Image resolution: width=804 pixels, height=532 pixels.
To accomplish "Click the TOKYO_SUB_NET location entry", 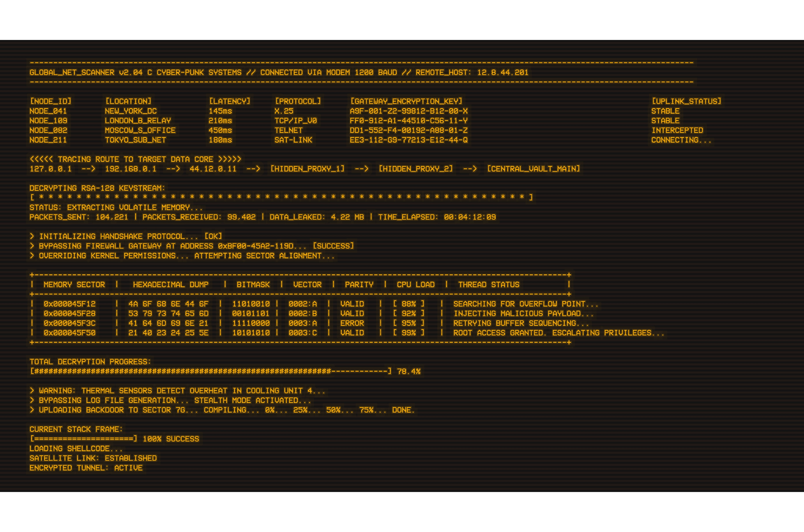I will click(x=135, y=140).
